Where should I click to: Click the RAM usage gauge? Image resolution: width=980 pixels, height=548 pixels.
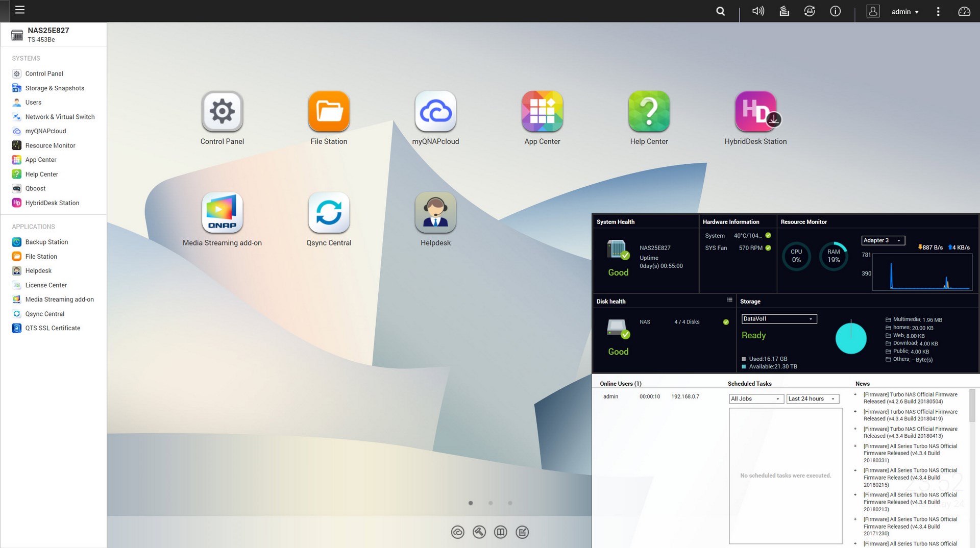coord(834,256)
